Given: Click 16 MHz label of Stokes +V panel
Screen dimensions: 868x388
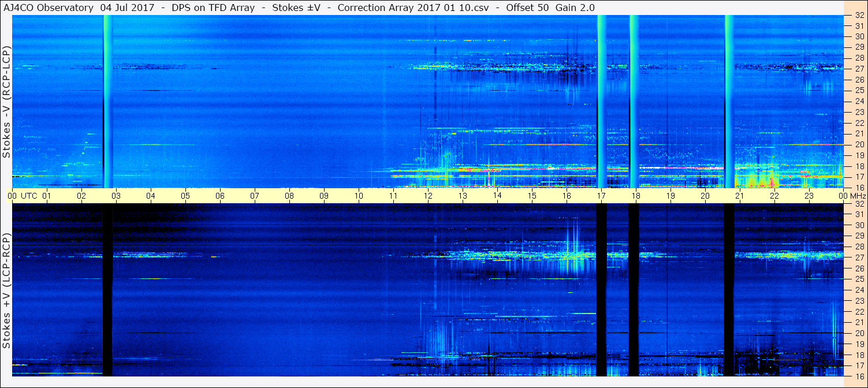Looking at the screenshot, I should point(859,376).
